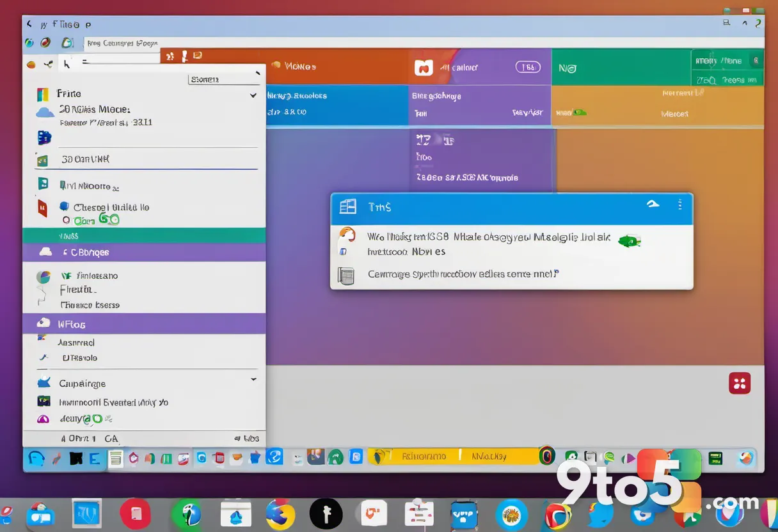Select the blue cloud icon in the sidebar

(x=45, y=113)
